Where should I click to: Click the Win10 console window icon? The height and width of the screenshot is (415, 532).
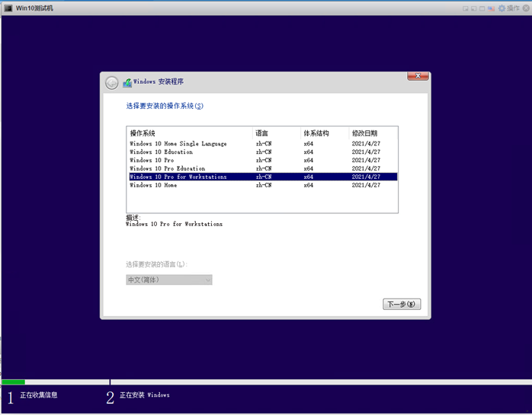pyautogui.click(x=8, y=8)
